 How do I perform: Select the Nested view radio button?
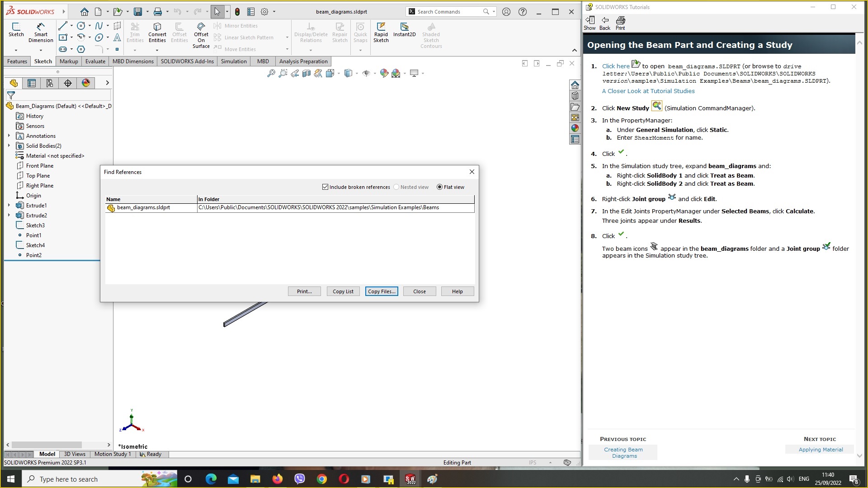(x=396, y=187)
